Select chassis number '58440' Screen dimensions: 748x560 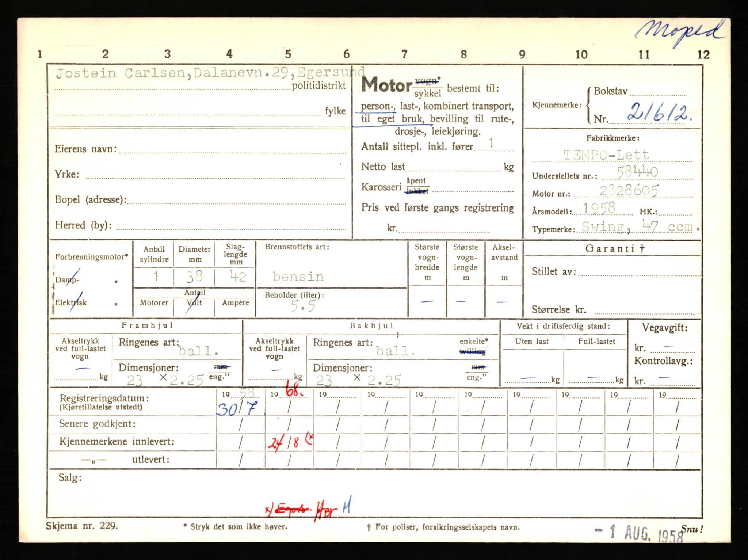click(637, 172)
